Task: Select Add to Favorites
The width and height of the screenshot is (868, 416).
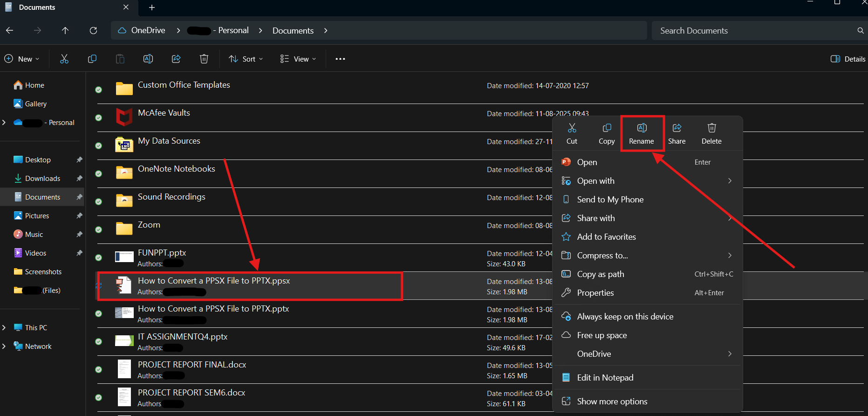Action: click(x=647, y=237)
